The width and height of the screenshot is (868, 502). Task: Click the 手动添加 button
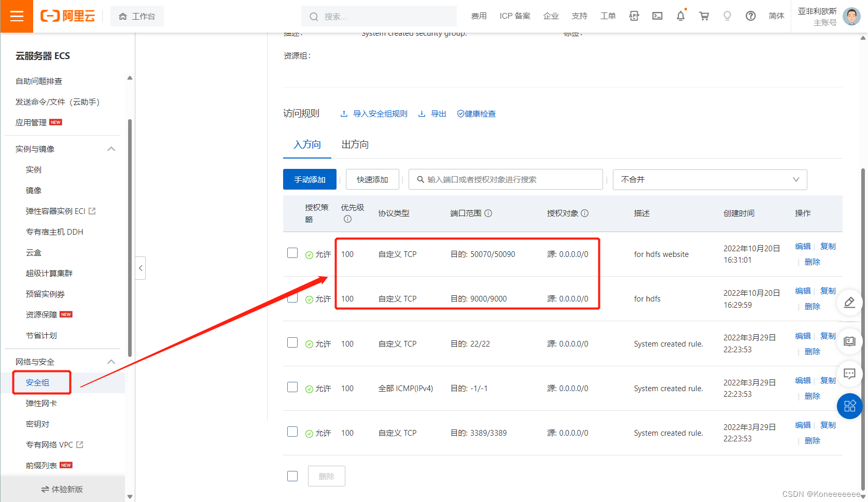pyautogui.click(x=310, y=179)
